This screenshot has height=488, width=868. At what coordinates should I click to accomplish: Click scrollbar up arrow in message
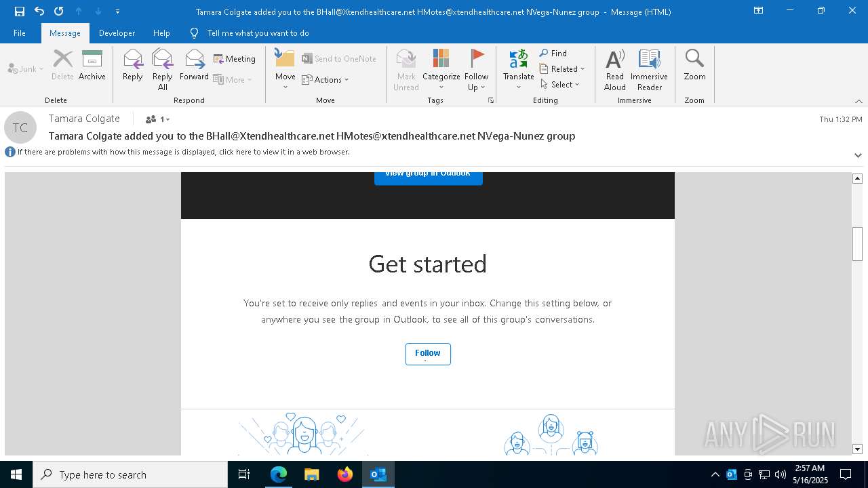pyautogui.click(x=857, y=178)
